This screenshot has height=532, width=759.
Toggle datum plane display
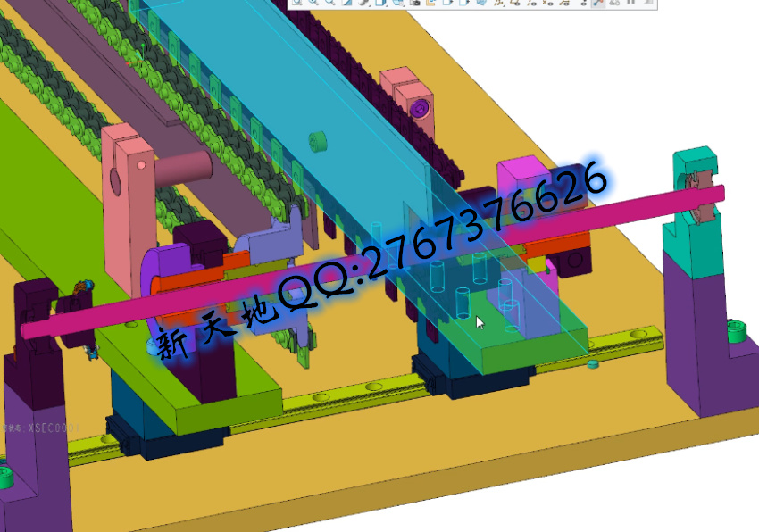[x=515, y=3]
